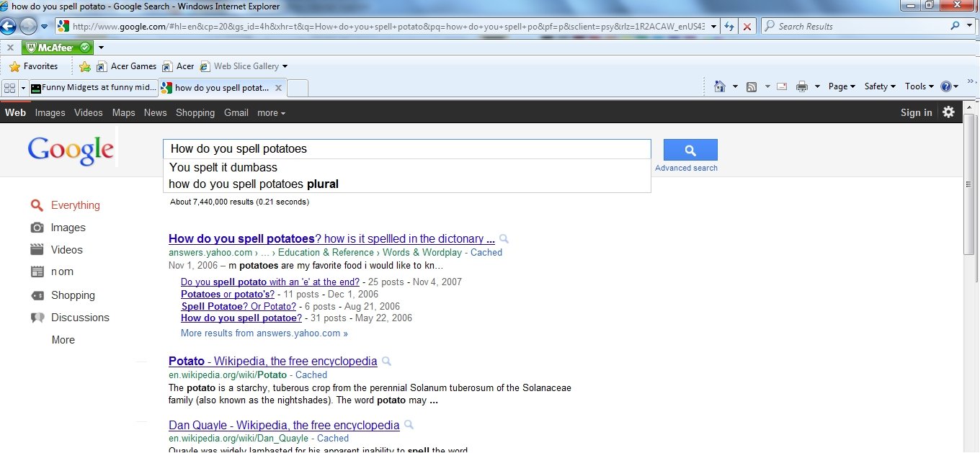Click the Help question mark icon
The height and width of the screenshot is (453, 980).
(x=946, y=86)
